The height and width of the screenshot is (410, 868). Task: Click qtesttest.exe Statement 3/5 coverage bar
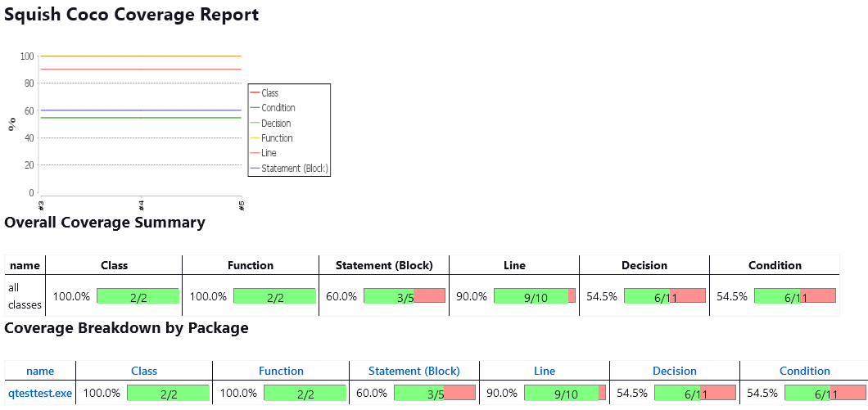pyautogui.click(x=435, y=393)
